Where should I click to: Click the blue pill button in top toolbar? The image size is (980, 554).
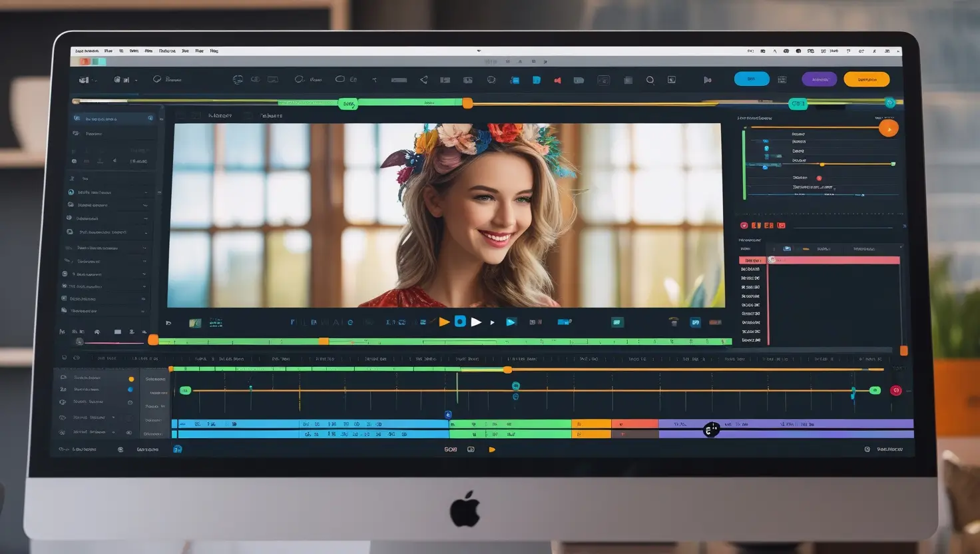[752, 79]
